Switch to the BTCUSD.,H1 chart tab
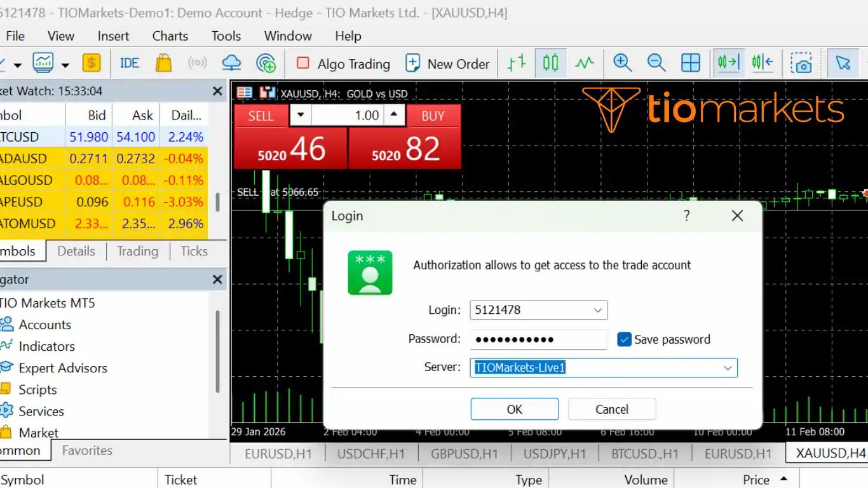Image resolution: width=868 pixels, height=488 pixels. pyautogui.click(x=645, y=454)
